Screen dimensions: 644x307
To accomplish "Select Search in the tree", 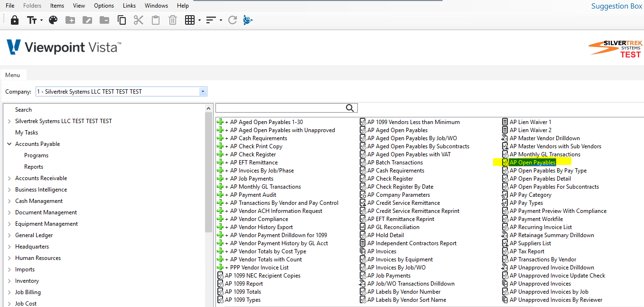I will point(23,110).
